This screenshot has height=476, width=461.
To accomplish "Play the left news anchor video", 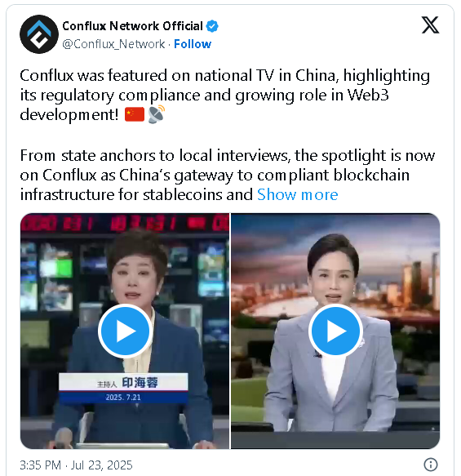I will [x=125, y=331].
